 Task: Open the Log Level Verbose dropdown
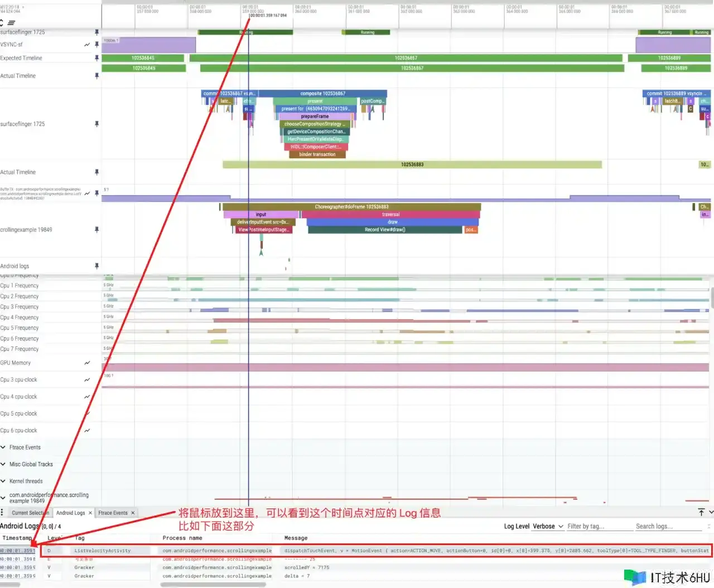pyautogui.click(x=547, y=527)
